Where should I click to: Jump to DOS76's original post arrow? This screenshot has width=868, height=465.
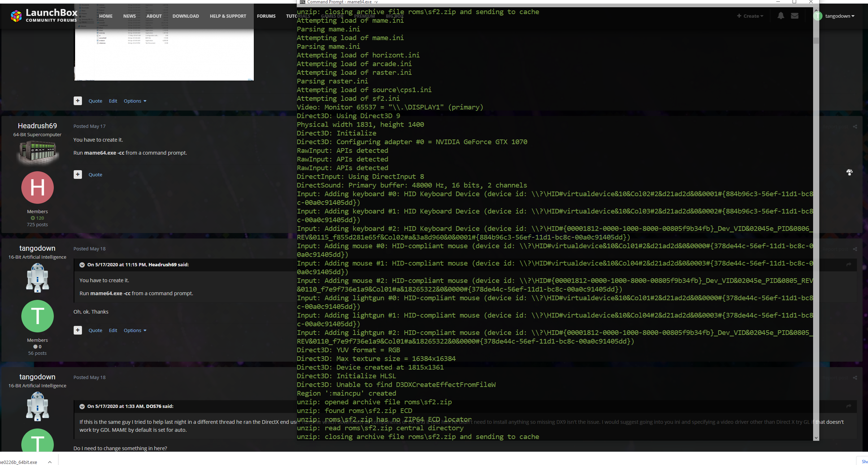tap(849, 406)
